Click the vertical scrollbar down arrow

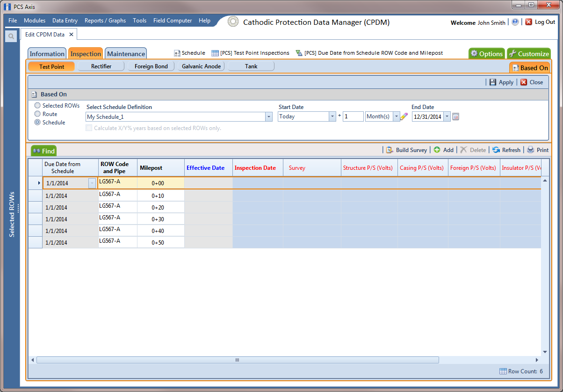pyautogui.click(x=545, y=352)
